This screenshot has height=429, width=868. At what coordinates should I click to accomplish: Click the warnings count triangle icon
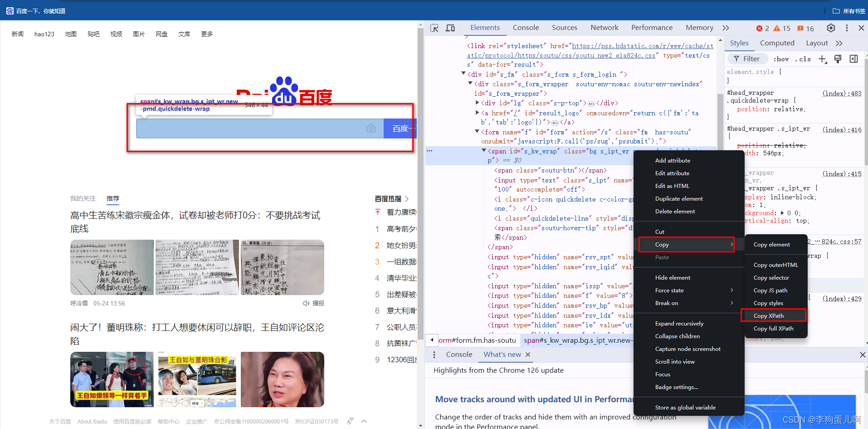(x=777, y=28)
